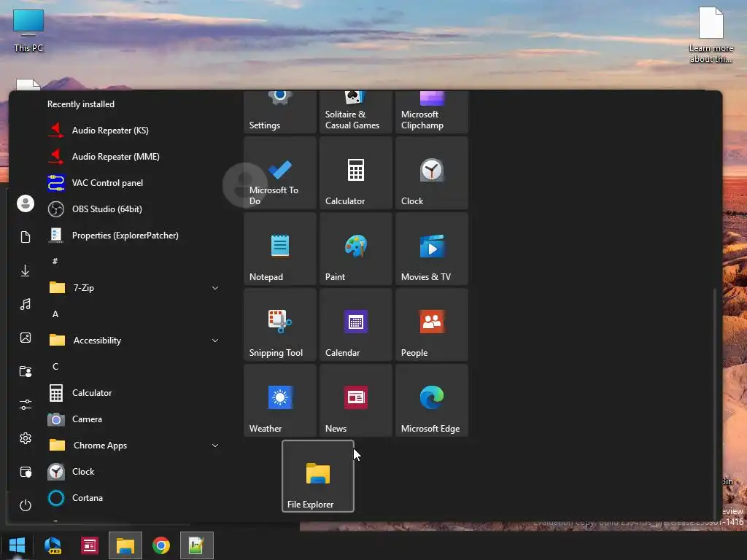Screen dimensions: 747x560
Task: Launch Cortana from the apps list
Action: point(134,497)
